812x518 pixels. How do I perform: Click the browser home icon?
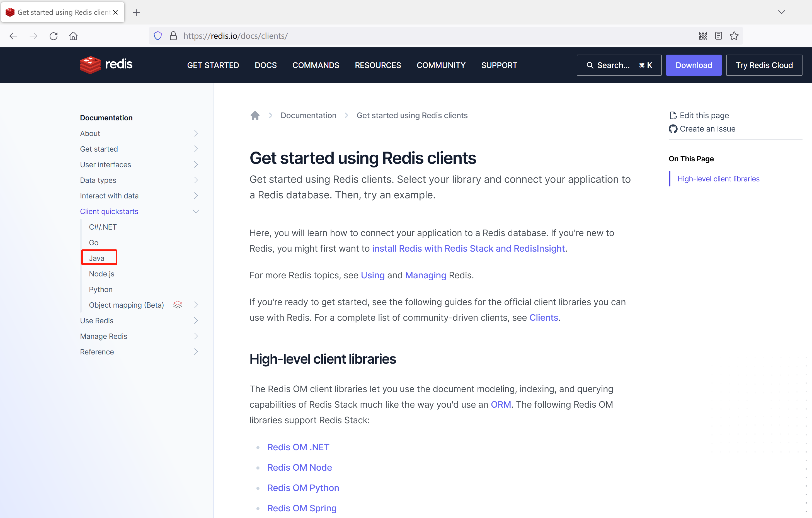click(x=73, y=36)
